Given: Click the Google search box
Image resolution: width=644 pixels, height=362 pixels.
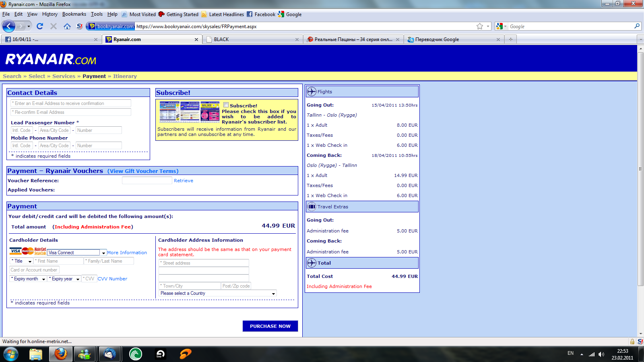Looking at the screenshot, I should coord(571,26).
